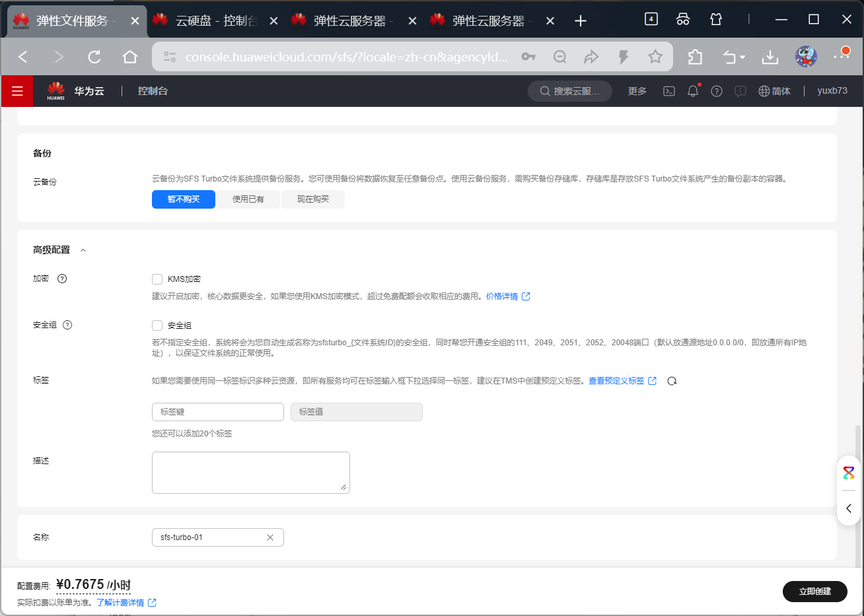The image size is (864, 616).
Task: Click the ¥0.7675/小时 configuration fee
Action: coord(93,585)
